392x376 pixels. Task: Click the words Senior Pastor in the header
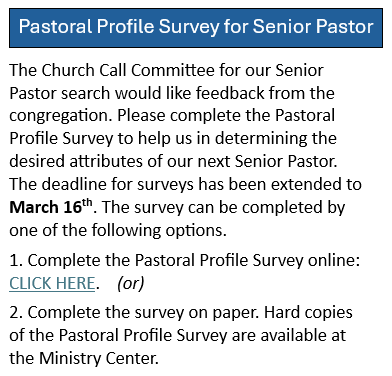tap(313, 27)
